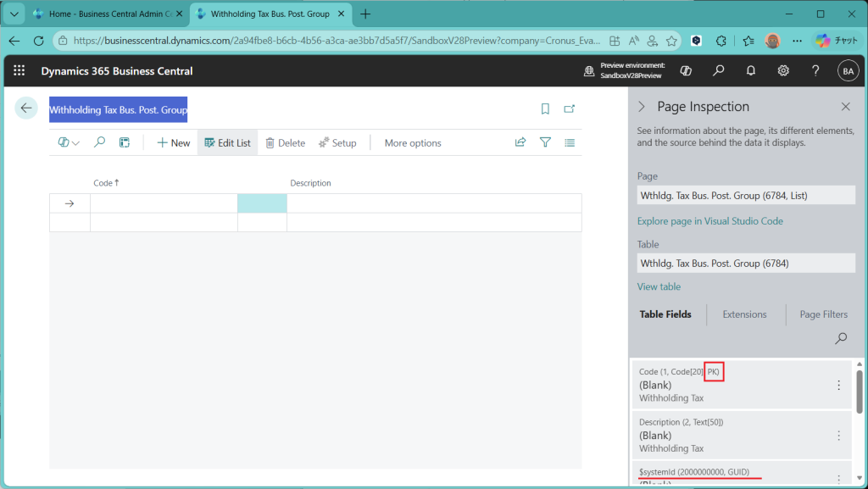Search table fields with magnifier icon

click(x=840, y=338)
